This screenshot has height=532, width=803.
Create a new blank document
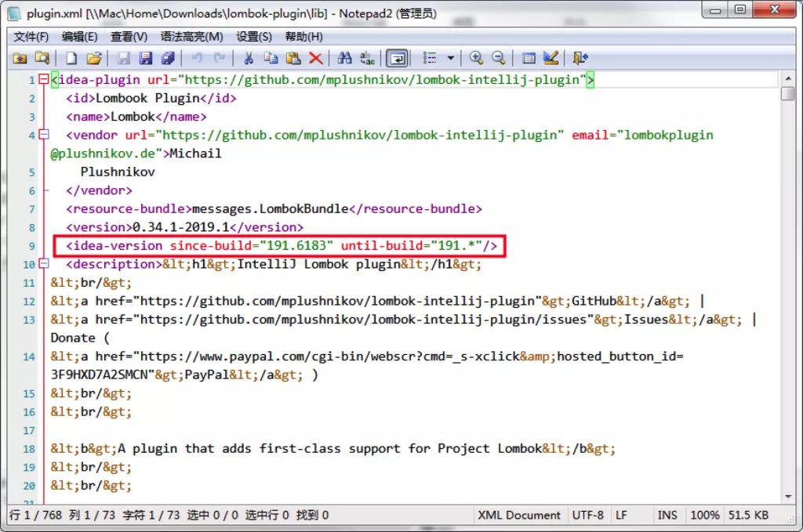[x=71, y=58]
